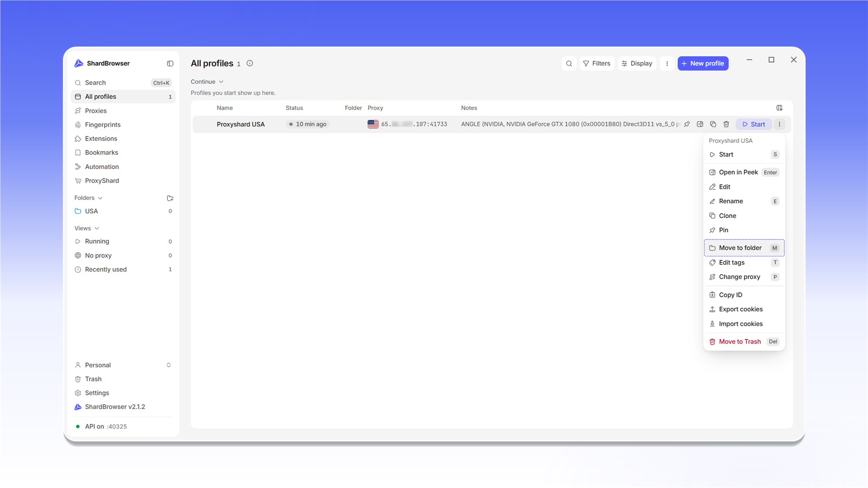The height and width of the screenshot is (488, 868).
Task: Choose Move to folder menu item
Action: point(744,248)
